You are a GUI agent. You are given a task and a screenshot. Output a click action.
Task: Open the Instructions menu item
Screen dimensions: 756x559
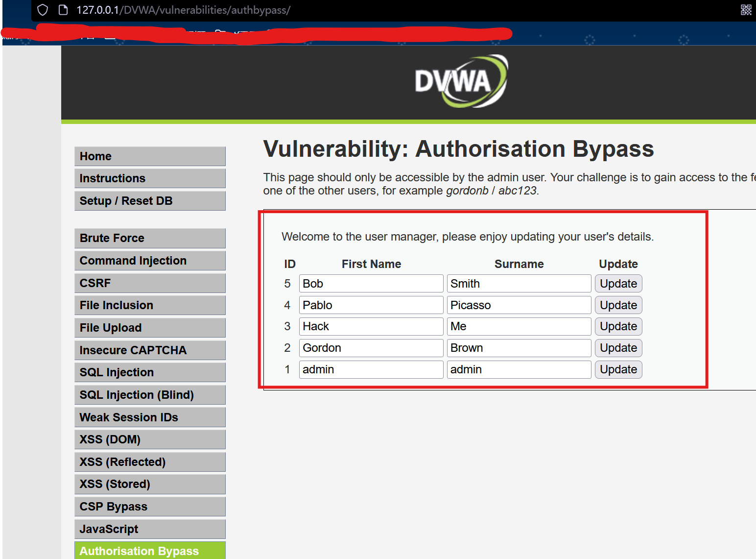click(x=150, y=178)
